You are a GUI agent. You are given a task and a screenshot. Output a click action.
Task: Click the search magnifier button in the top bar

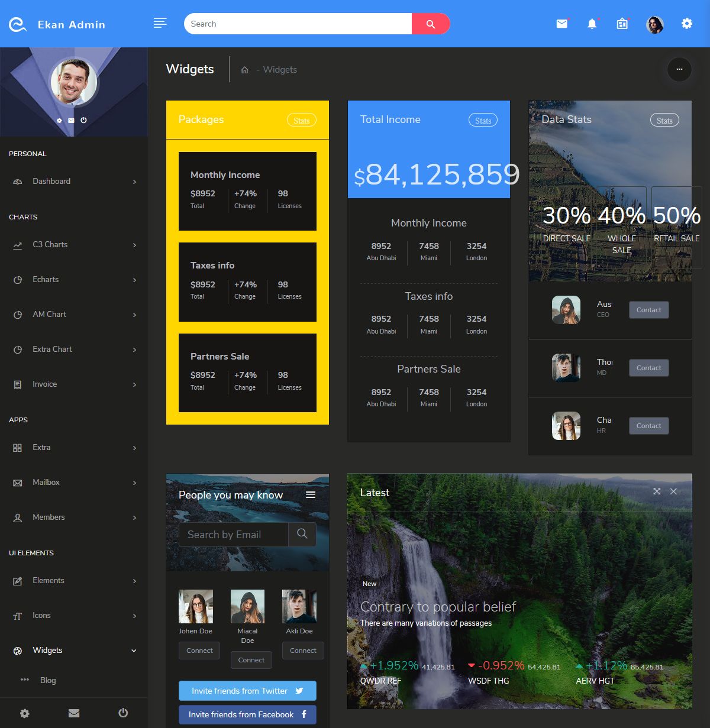431,24
